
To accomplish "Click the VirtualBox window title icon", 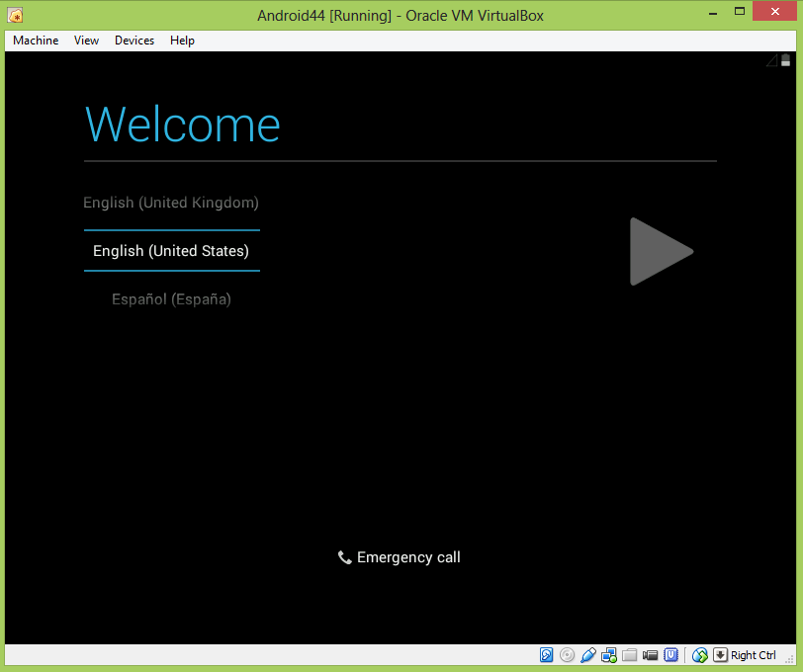I will (15, 16).
